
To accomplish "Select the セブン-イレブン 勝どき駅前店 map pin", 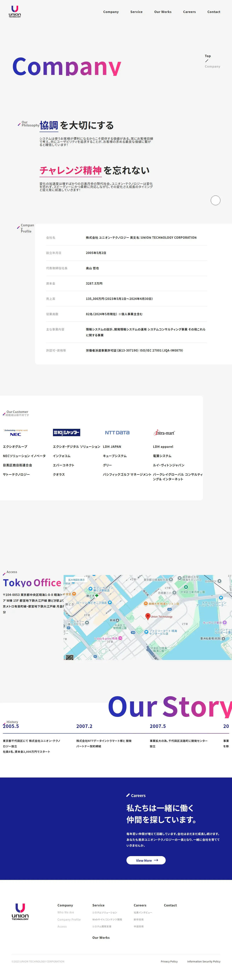I will [90, 589].
